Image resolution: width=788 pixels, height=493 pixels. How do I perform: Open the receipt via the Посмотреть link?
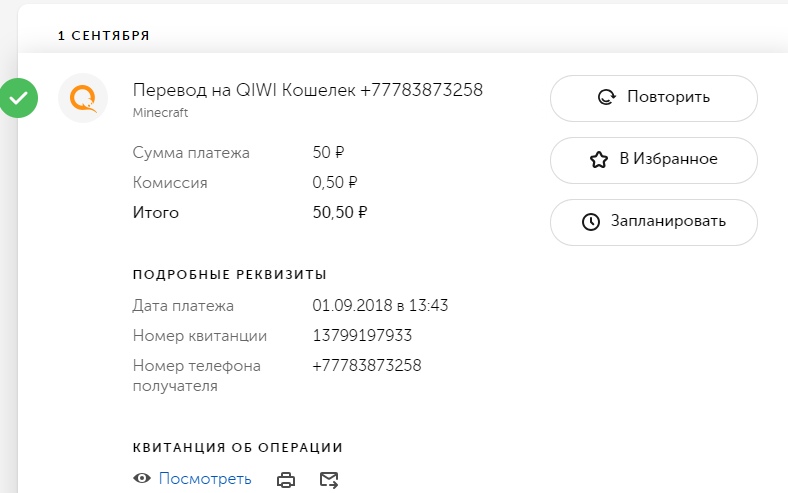pyautogui.click(x=205, y=479)
